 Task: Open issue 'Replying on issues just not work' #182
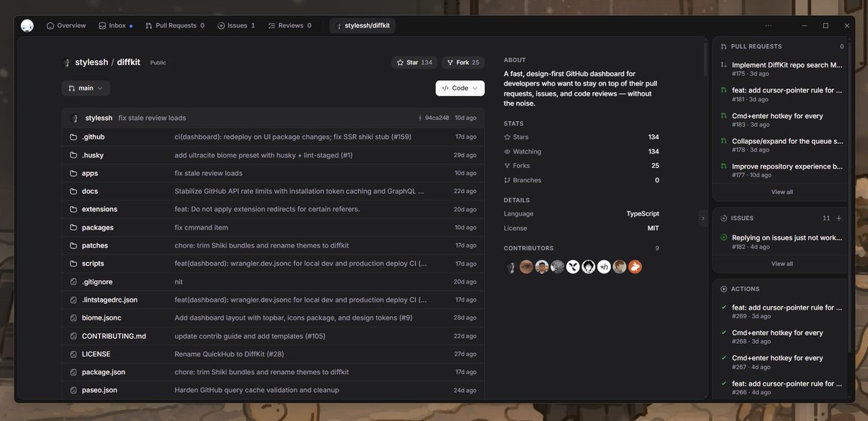(x=781, y=242)
